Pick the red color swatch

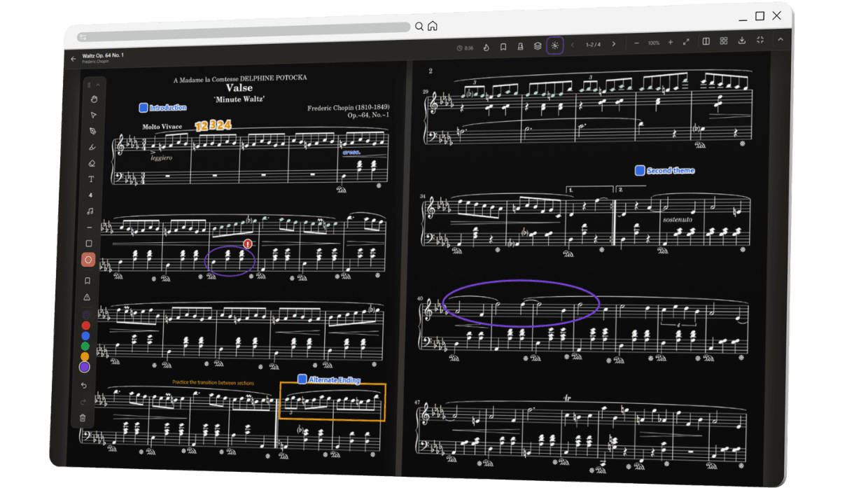click(86, 326)
